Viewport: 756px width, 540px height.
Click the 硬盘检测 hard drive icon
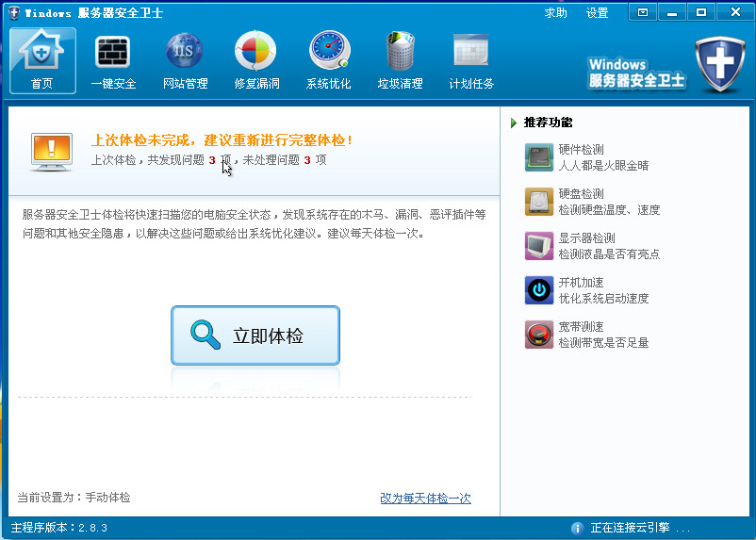click(539, 202)
